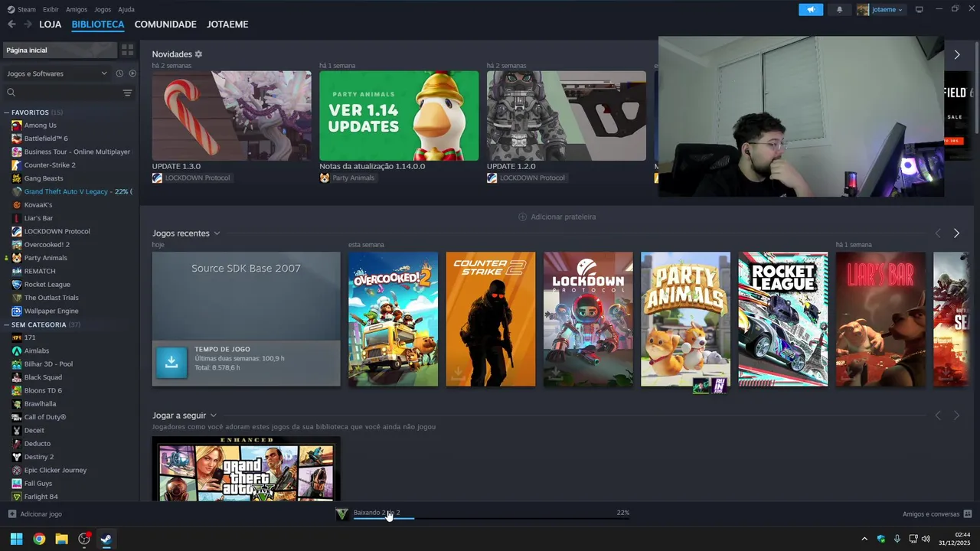Sort library by recent activity clock icon
This screenshot has height=551, width=980.
click(x=119, y=73)
